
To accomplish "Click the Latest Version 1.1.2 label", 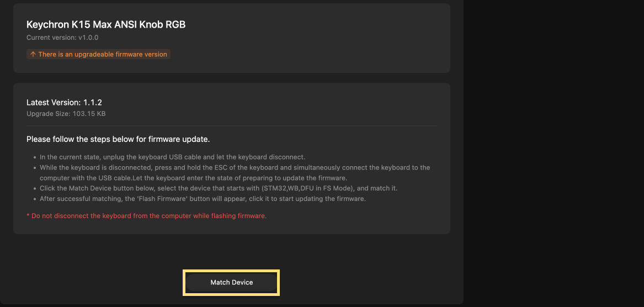I will (x=64, y=102).
